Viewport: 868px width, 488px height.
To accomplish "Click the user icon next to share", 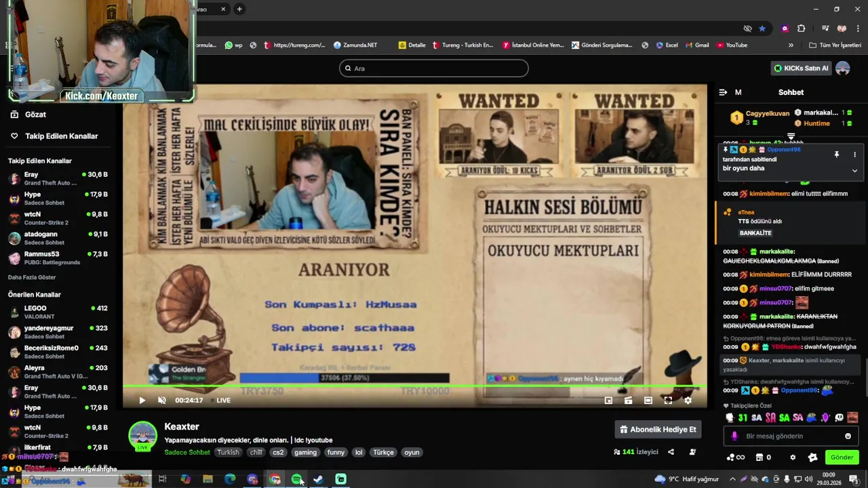I will pyautogui.click(x=692, y=452).
